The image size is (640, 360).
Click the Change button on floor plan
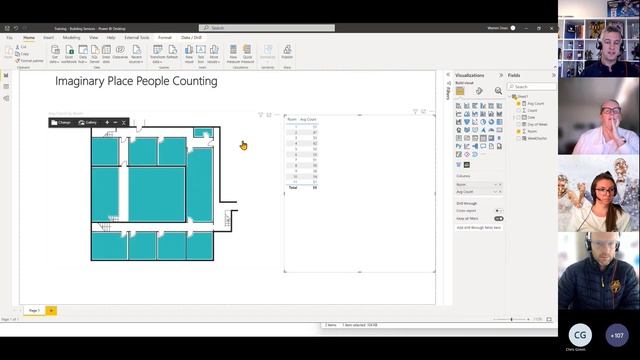[61, 122]
